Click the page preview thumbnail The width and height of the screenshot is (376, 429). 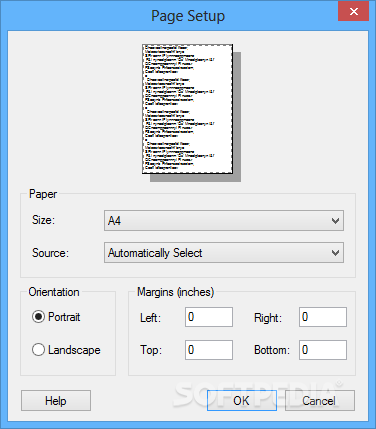tap(188, 109)
